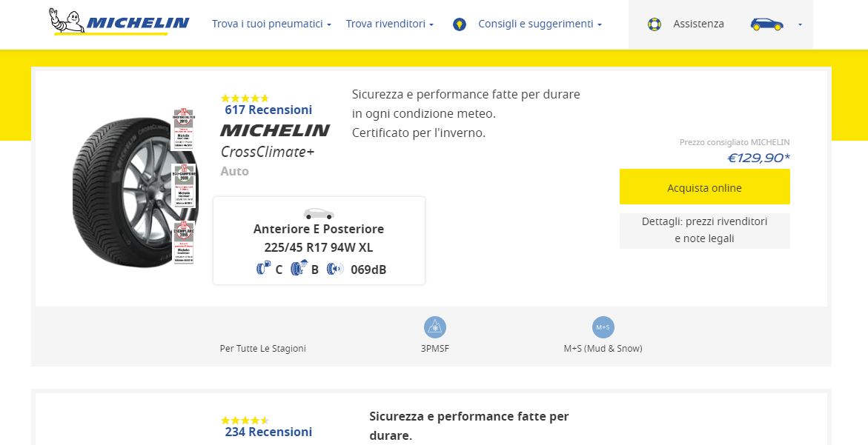Open Consigli e suggerimenti menu

(540, 24)
